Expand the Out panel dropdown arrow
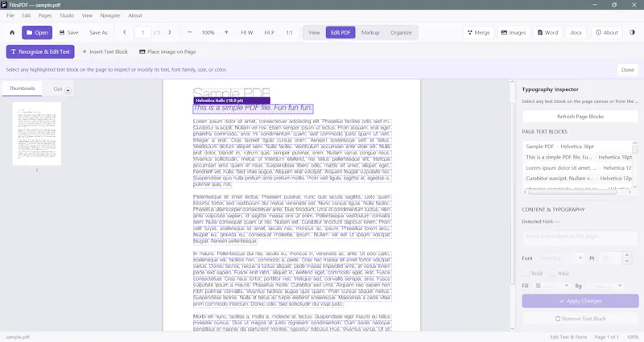 click(x=68, y=90)
